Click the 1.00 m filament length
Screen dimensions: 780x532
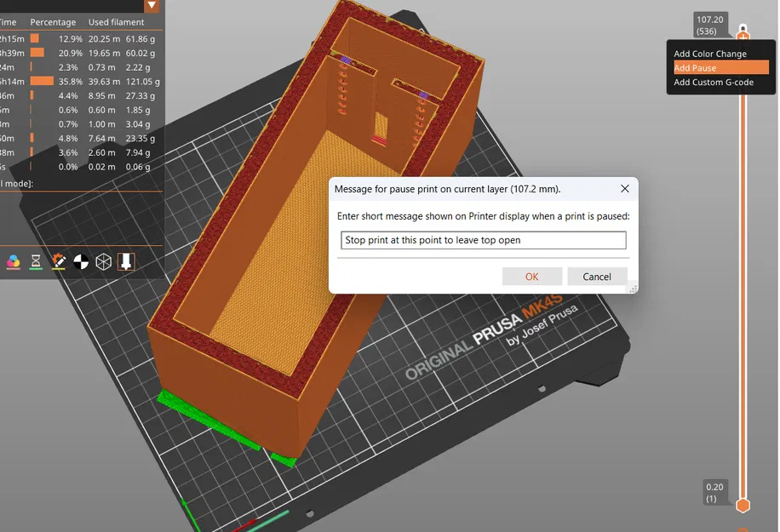click(x=101, y=124)
